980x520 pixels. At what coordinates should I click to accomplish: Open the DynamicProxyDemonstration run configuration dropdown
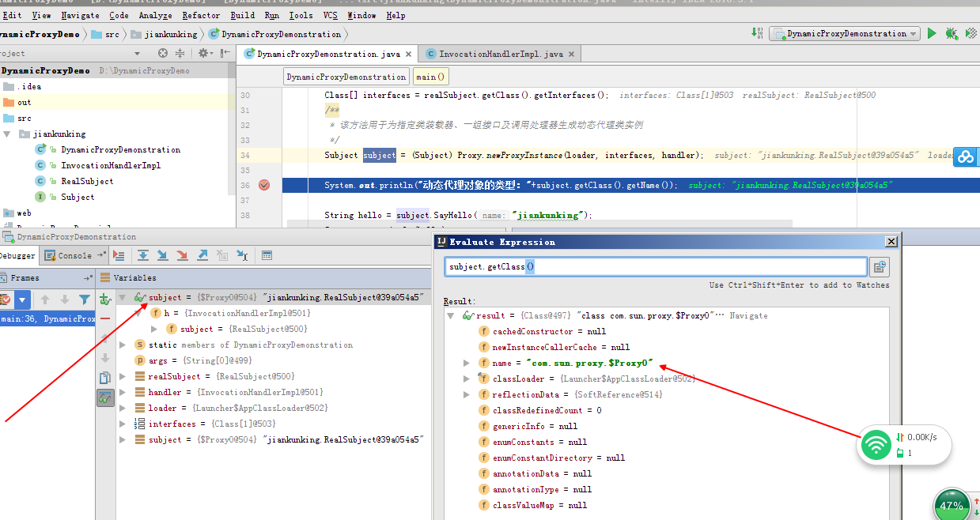point(845,33)
